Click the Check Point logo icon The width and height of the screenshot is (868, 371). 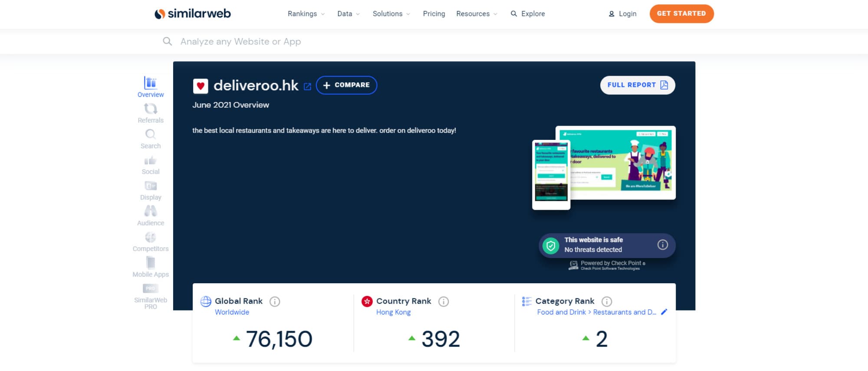(x=573, y=265)
